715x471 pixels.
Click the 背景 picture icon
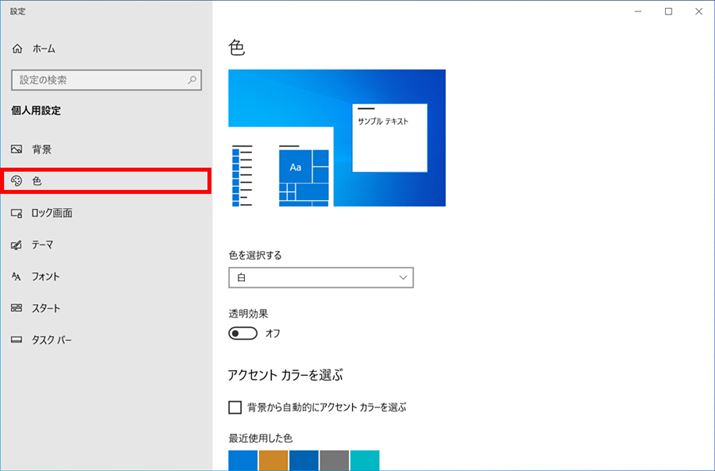point(16,149)
